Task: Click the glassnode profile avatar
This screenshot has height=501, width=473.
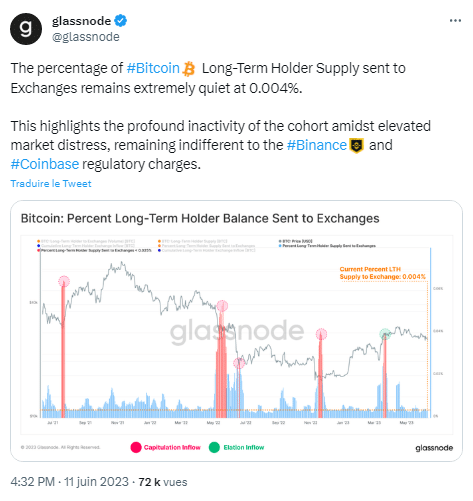Action: coord(26,29)
